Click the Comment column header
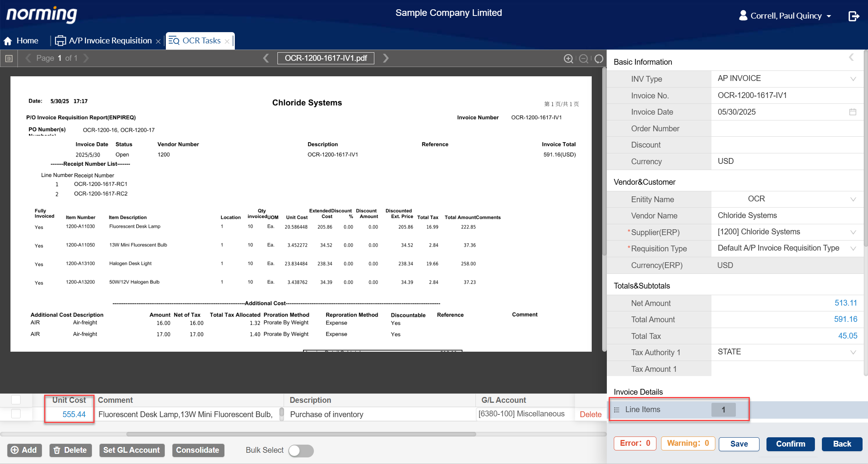Screen dimensions: 868x464 click(x=115, y=400)
